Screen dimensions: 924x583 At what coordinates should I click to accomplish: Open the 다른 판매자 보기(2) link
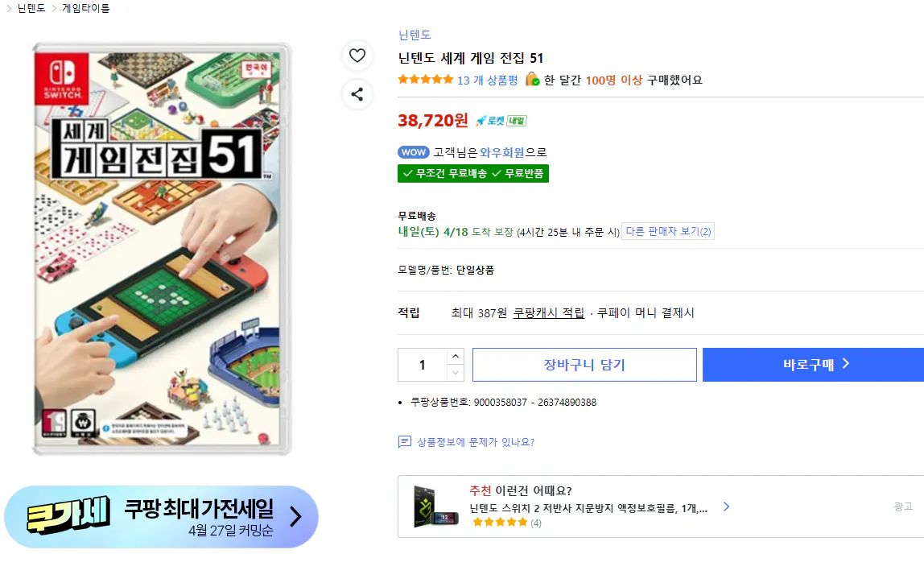[x=668, y=231]
